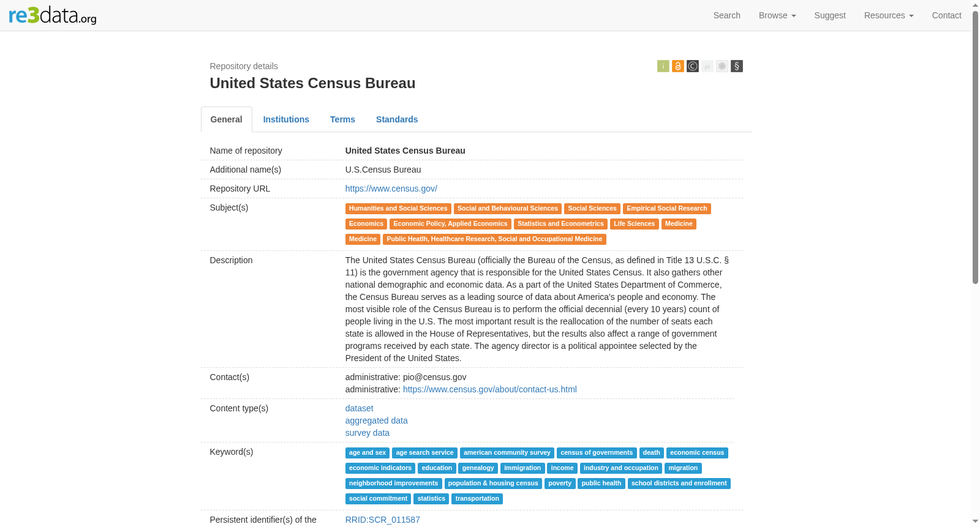The height and width of the screenshot is (527, 980).
Task: Click the section sign policy badge icon
Action: tap(737, 66)
